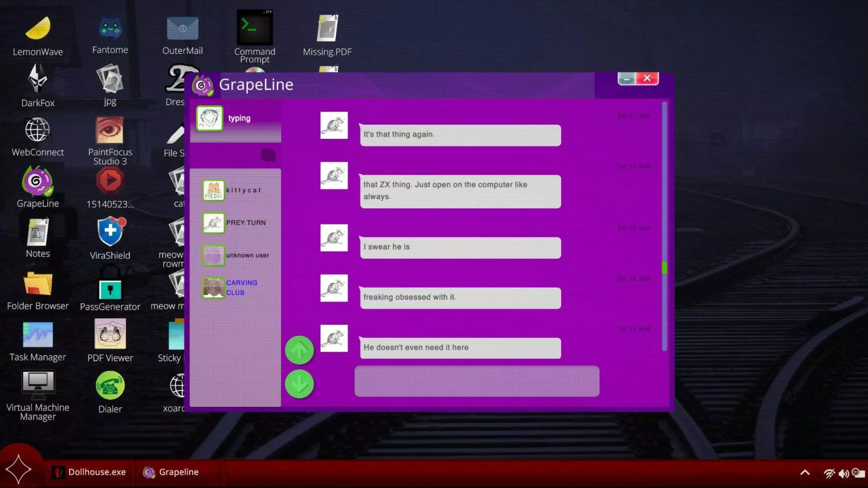Open the Fantome desktop icon
868x488 pixels.
point(110,29)
